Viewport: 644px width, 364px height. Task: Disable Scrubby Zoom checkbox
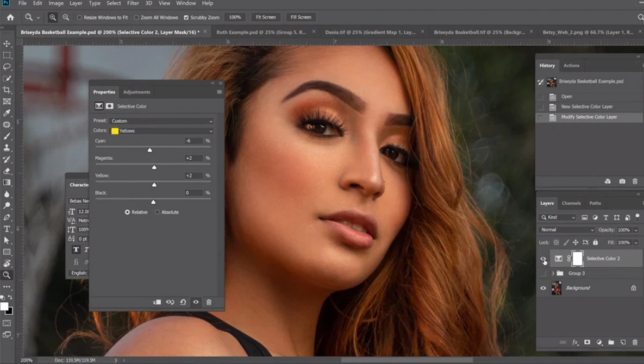tap(186, 17)
